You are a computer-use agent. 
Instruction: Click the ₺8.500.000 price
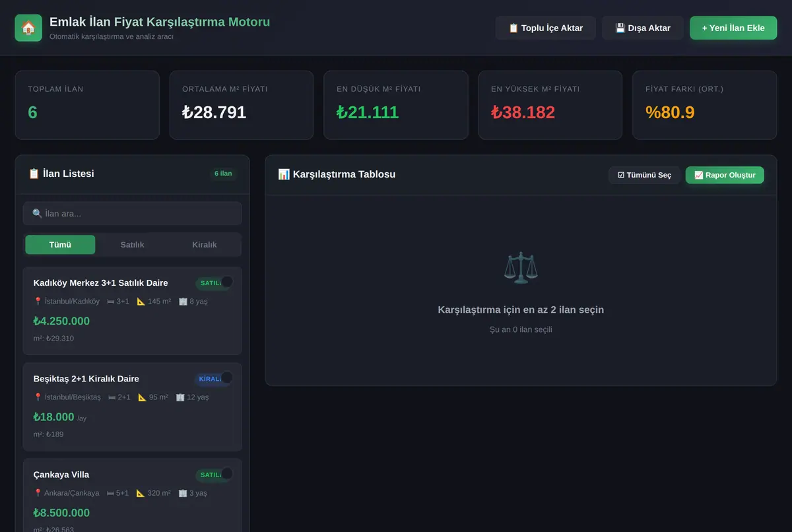[61, 513]
